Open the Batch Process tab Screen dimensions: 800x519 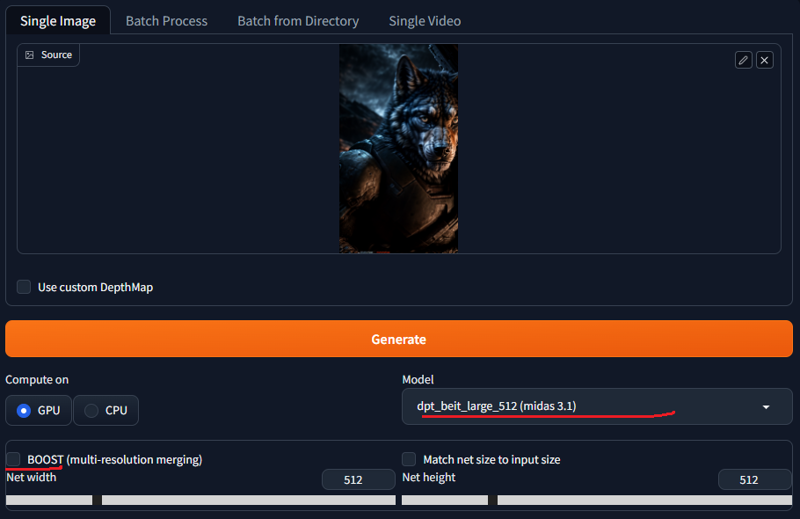166,21
